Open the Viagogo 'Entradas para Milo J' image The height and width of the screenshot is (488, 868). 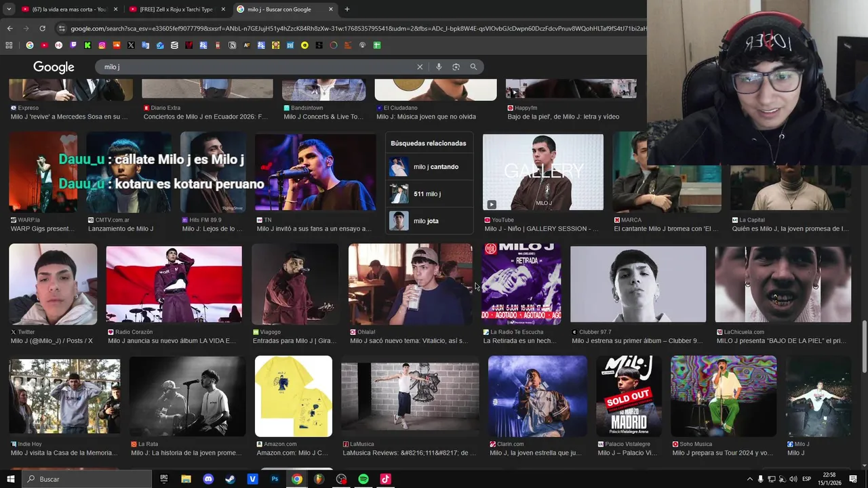pyautogui.click(x=295, y=284)
